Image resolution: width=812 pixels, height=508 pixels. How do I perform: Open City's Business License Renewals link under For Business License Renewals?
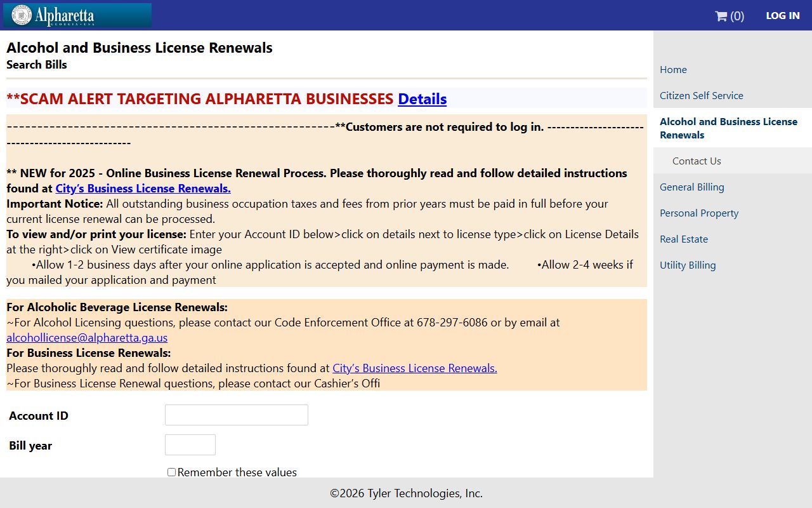point(414,368)
